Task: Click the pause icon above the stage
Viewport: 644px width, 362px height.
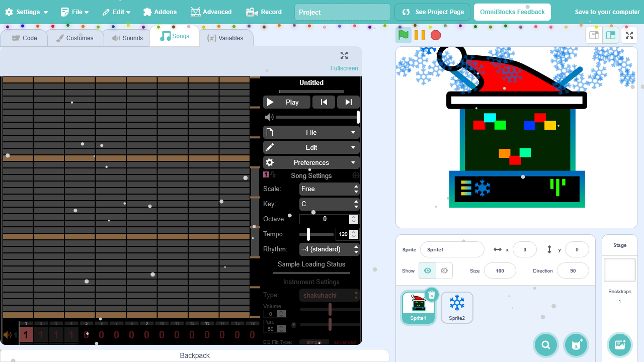Action: (x=420, y=35)
